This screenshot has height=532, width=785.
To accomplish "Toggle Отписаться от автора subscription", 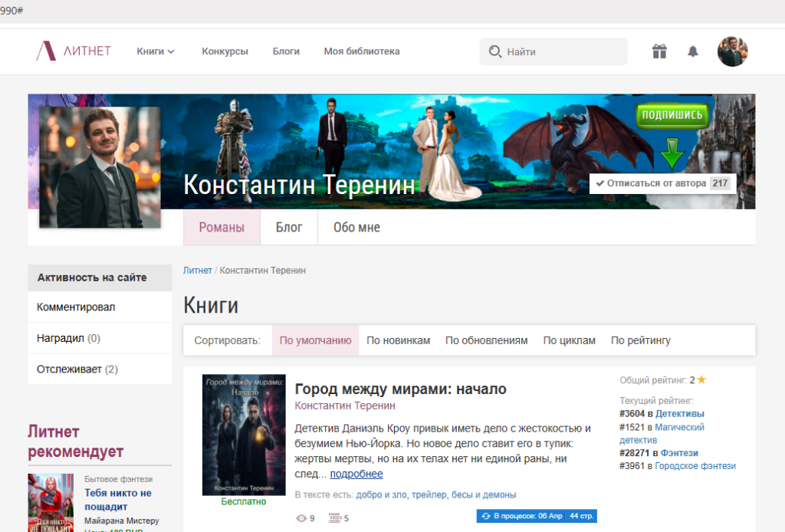I will point(662,184).
